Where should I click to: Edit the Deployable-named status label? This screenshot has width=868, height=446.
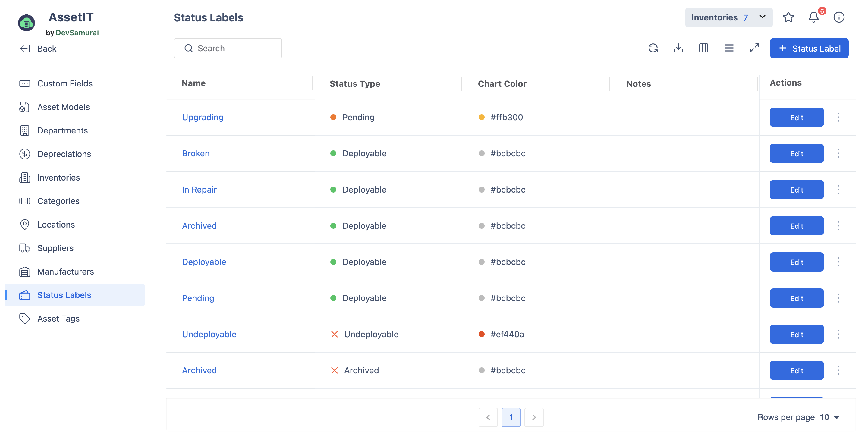[x=797, y=262]
